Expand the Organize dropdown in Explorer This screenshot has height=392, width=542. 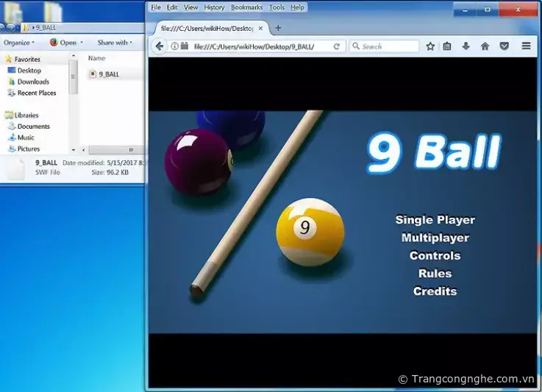coord(17,43)
